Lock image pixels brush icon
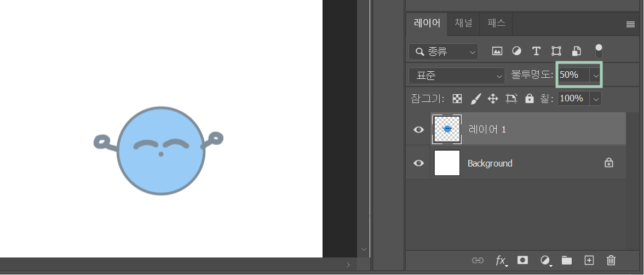This screenshot has width=644, height=275. tap(475, 99)
